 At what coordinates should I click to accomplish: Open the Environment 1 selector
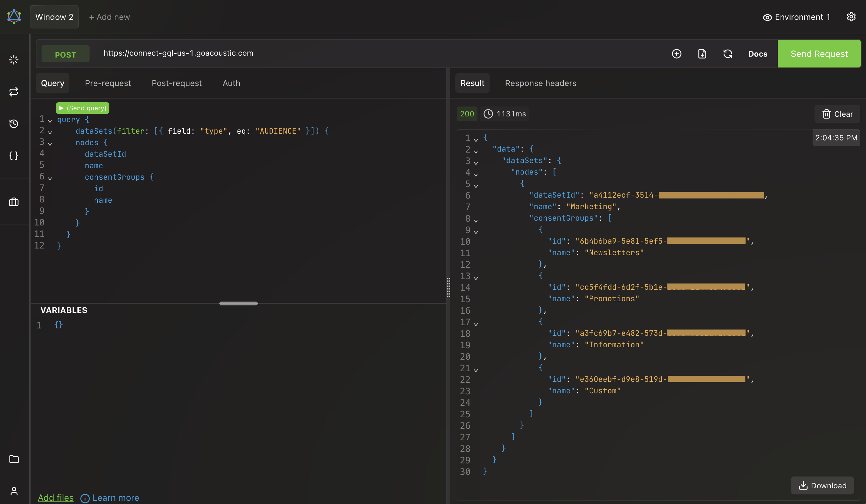tap(797, 17)
